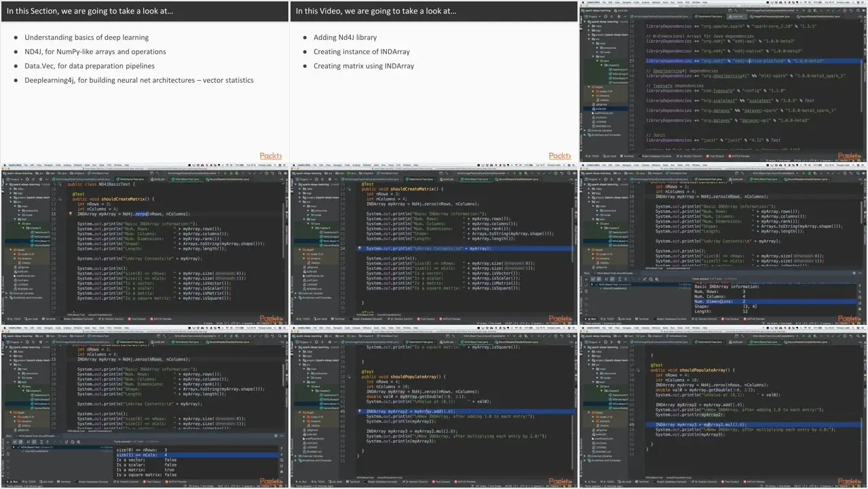The width and height of the screenshot is (868, 489).
Task: Click "Basic INDArray information:" output line
Action: [x=728, y=287]
